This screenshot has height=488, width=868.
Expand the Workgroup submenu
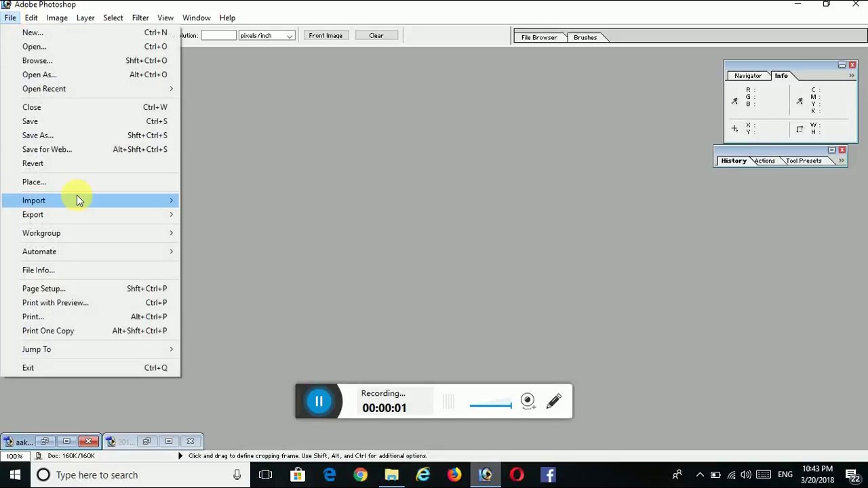pyautogui.click(x=91, y=233)
